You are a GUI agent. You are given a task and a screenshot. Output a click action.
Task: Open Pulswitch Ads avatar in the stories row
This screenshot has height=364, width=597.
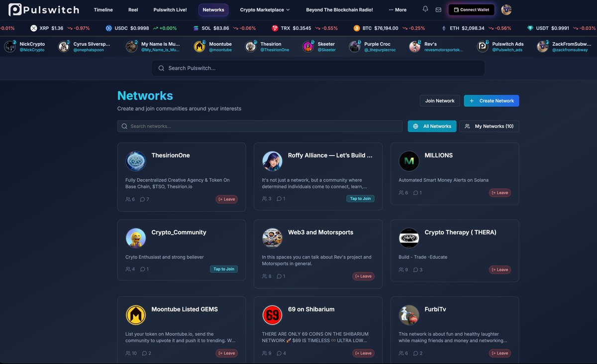(x=483, y=47)
